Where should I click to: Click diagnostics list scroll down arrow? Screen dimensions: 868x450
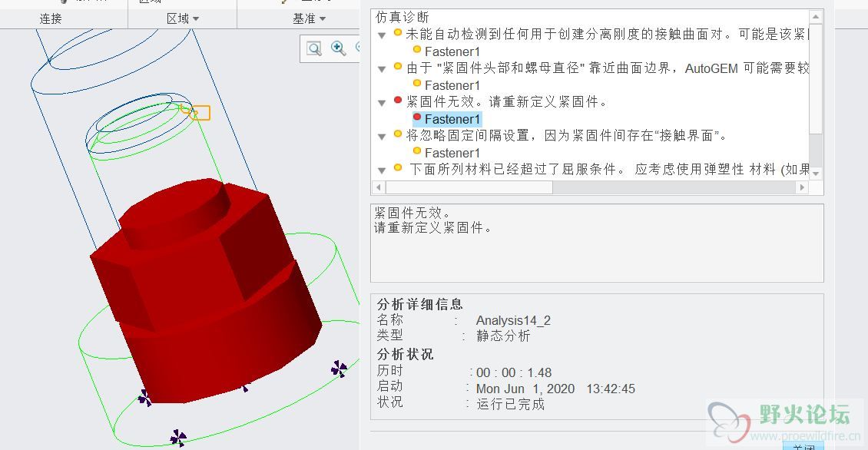(816, 173)
